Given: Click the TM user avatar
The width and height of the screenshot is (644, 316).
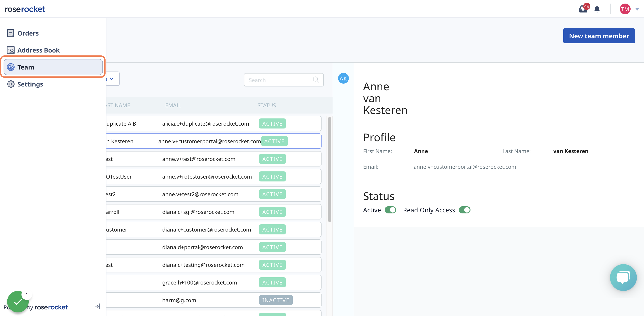Looking at the screenshot, I should click(625, 9).
